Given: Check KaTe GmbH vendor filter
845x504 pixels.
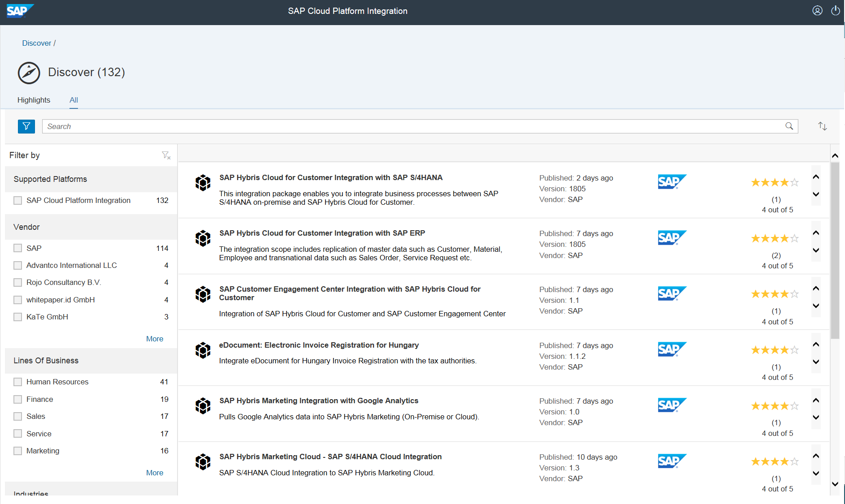Looking at the screenshot, I should pyautogui.click(x=18, y=317).
